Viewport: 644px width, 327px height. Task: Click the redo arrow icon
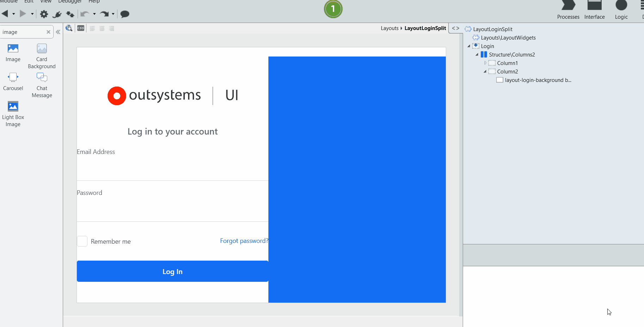[104, 14]
